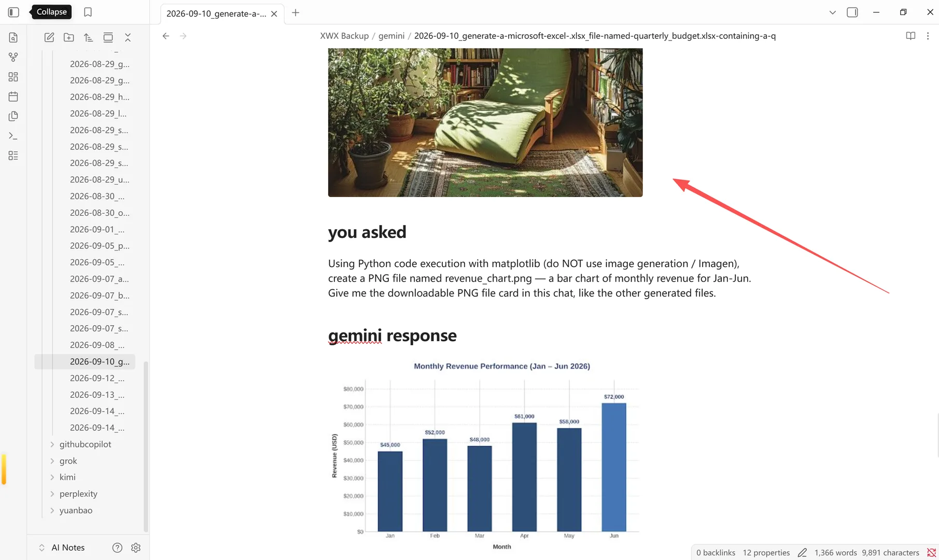
Task: Open note 2026-08-29_h...
Action: click(100, 97)
